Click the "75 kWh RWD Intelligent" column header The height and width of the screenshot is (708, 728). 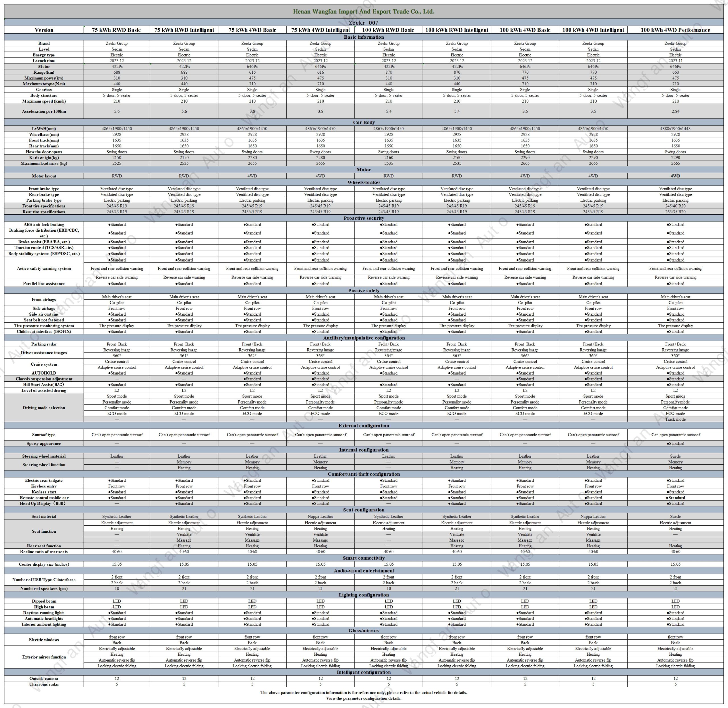coord(184,30)
